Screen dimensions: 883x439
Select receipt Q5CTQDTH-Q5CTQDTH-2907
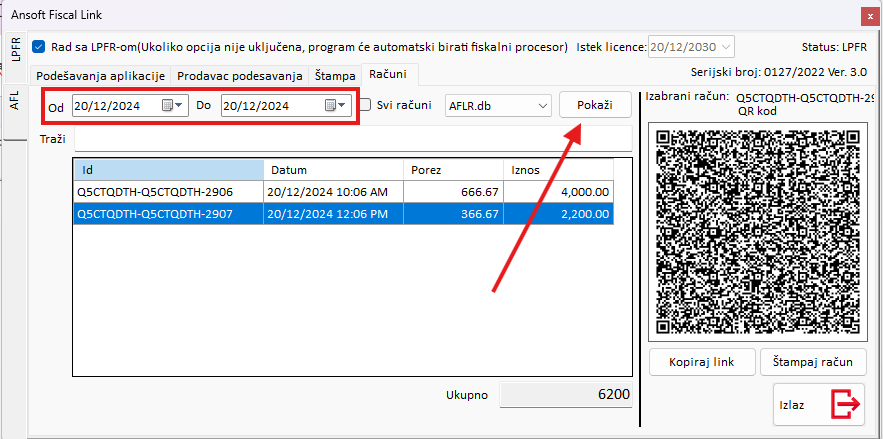click(x=168, y=214)
